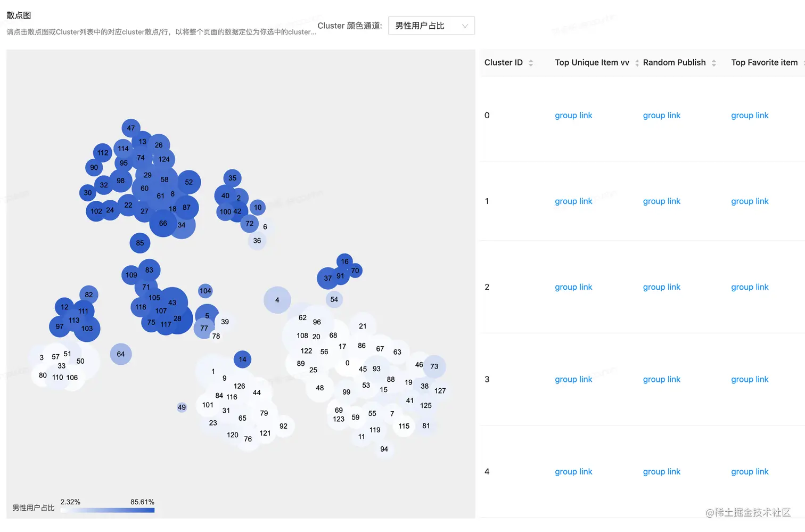Viewport: 805px width, 532px height.
Task: Open the Cluster color channel dropdown
Action: 431,26
